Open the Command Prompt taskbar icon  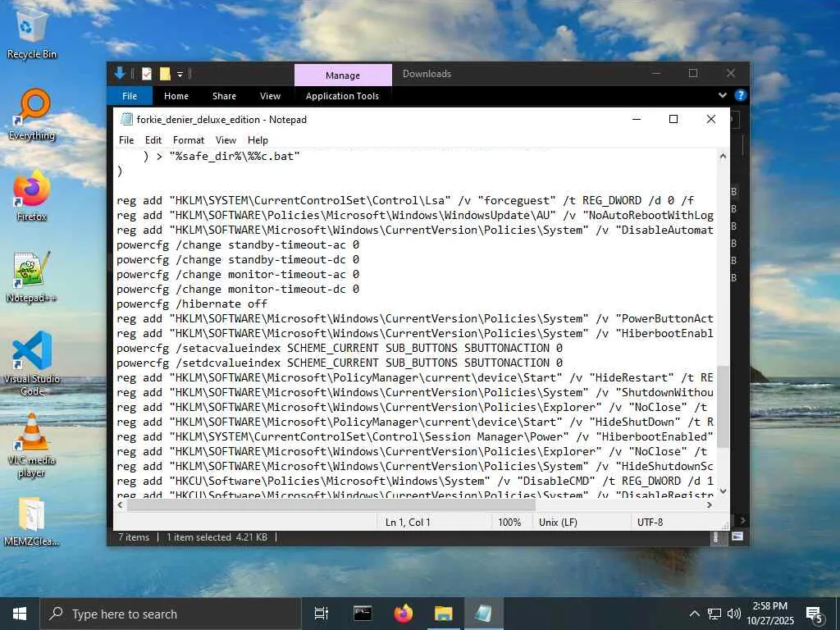click(x=363, y=614)
